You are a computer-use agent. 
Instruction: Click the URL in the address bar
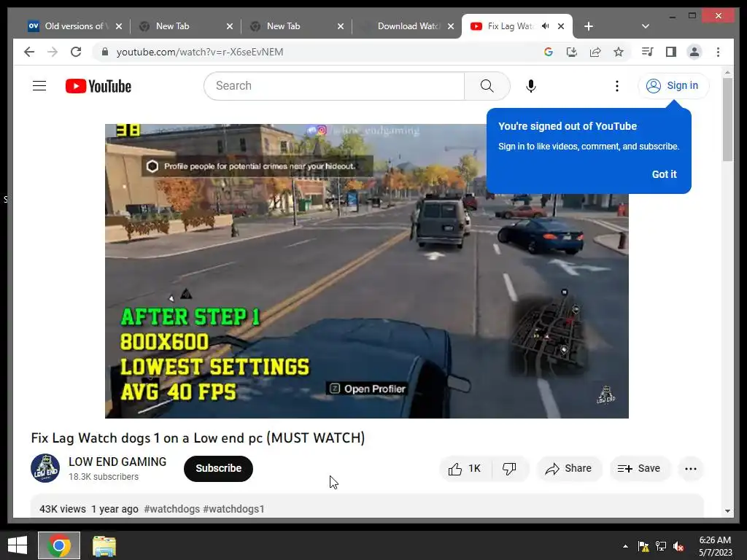pos(200,52)
